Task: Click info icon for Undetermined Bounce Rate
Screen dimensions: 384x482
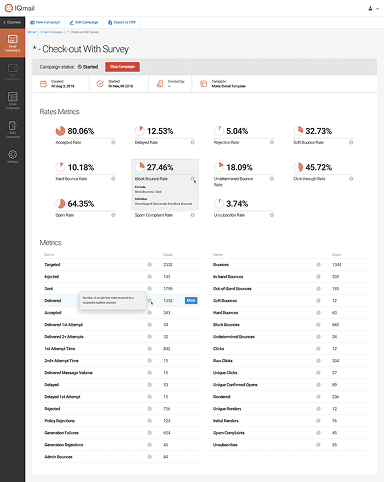Action: tap(272, 179)
